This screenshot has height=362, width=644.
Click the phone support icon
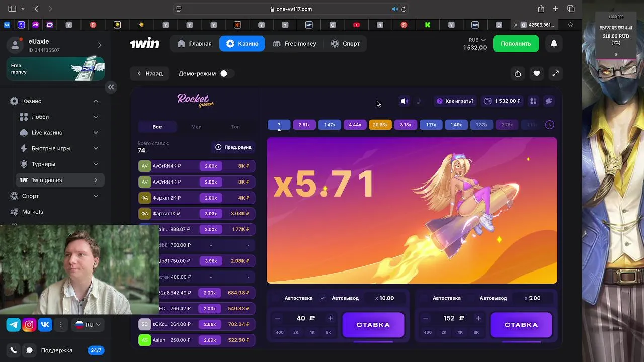pyautogui.click(x=14, y=350)
